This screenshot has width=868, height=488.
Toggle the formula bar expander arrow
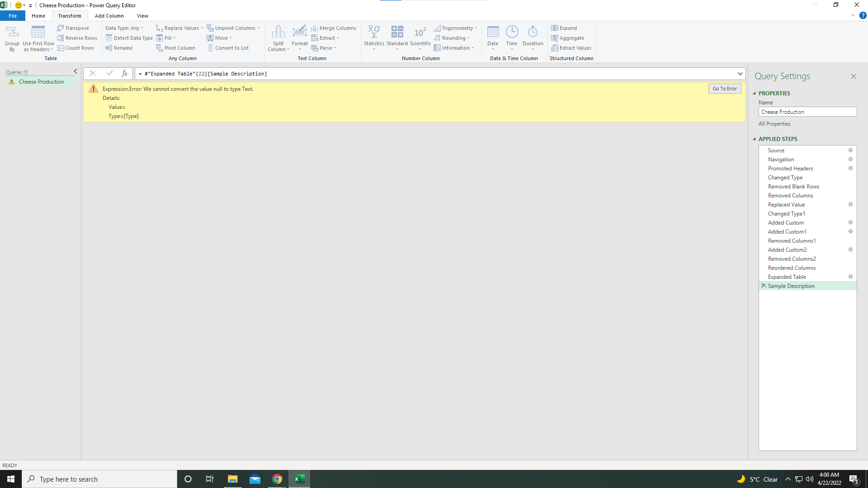tap(740, 73)
